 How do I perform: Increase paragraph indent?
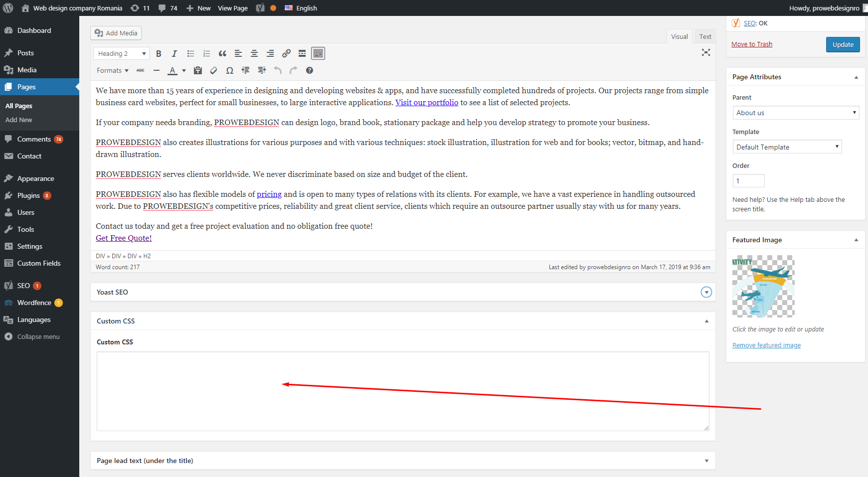[x=262, y=70]
